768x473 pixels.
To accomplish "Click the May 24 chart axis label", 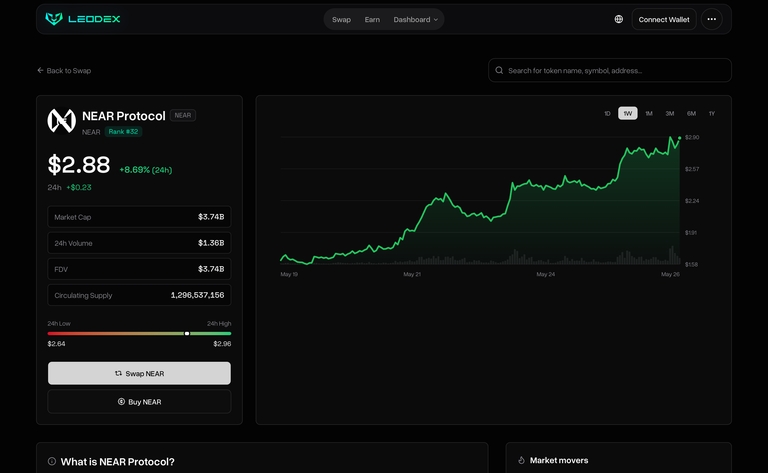I will click(546, 274).
